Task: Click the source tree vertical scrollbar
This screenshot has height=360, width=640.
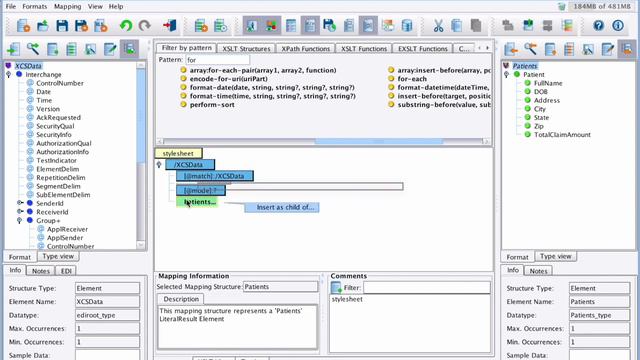Action: coord(140,116)
